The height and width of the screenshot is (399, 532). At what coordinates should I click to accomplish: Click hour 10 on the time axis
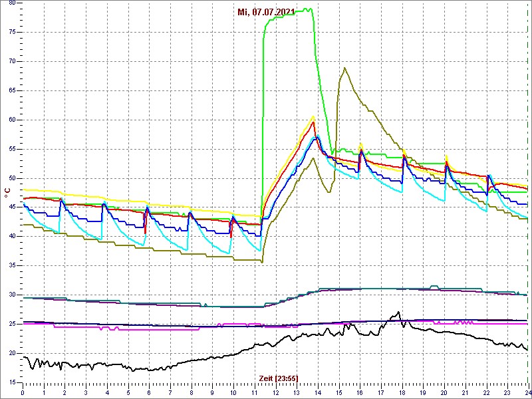233,392
